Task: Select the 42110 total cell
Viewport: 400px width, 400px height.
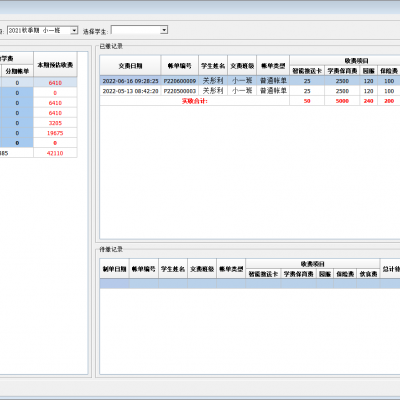Action: coord(55,153)
